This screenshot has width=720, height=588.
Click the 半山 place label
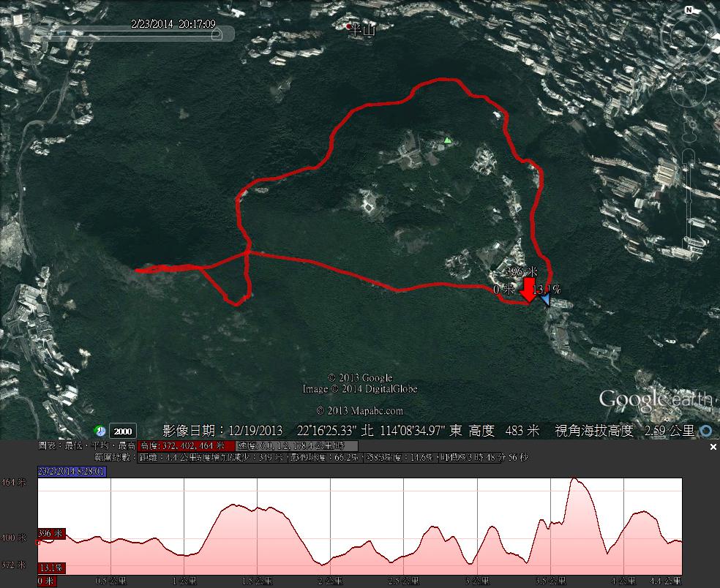click(x=361, y=29)
